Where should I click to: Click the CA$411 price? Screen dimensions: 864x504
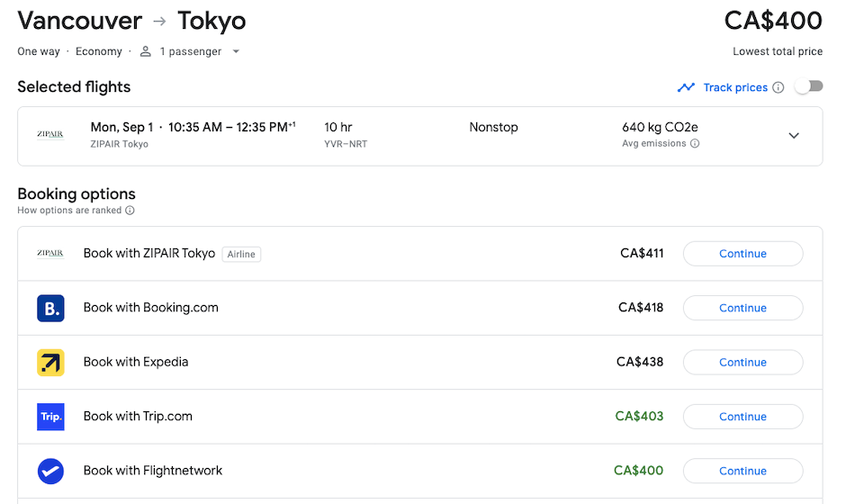[x=642, y=254]
